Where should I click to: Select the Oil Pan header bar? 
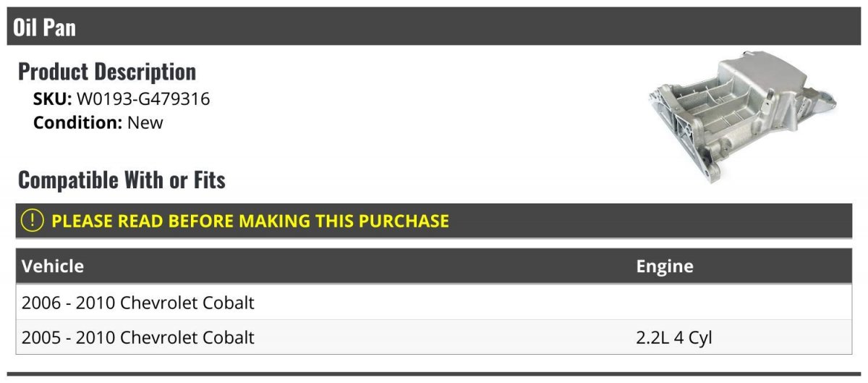434,27
